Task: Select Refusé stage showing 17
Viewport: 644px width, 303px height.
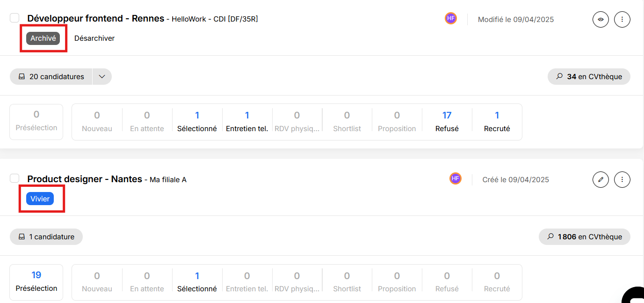Action: pyautogui.click(x=447, y=122)
